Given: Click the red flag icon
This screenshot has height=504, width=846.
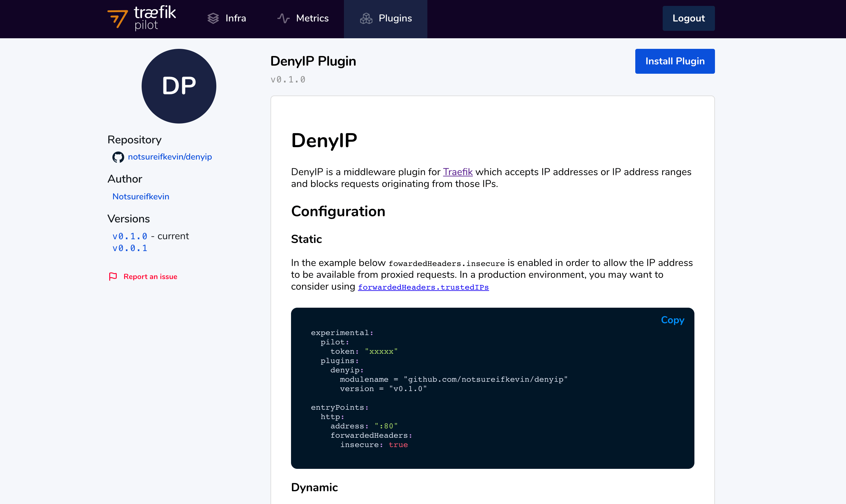Looking at the screenshot, I should click(x=113, y=277).
